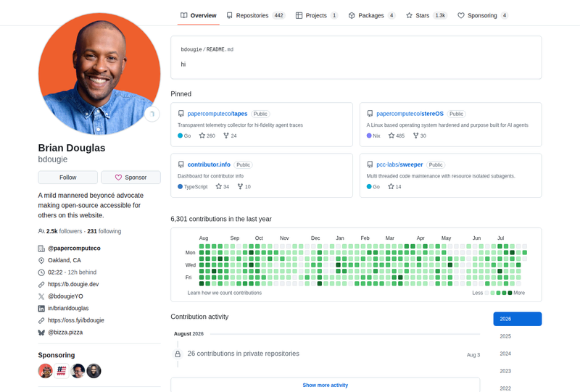Screen dimensions: 580x392
Task: Open the Projects tab
Action: pyautogui.click(x=317, y=15)
